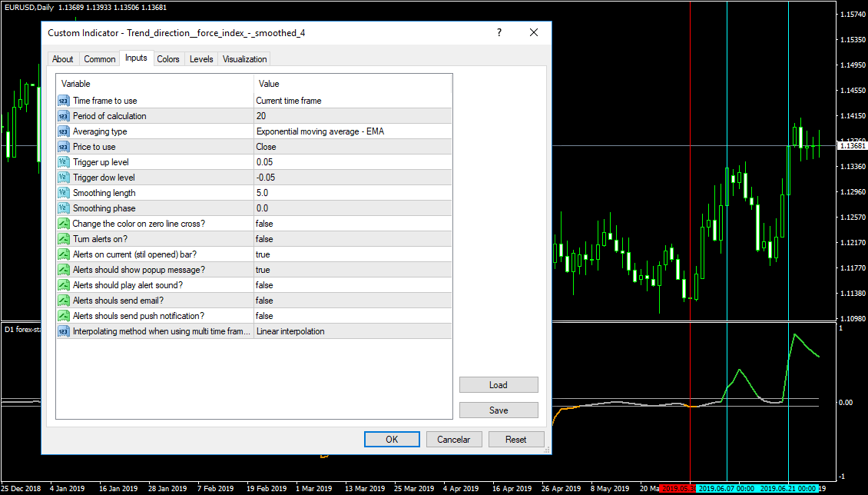Click the dialog help question mark button
The image size is (868, 495).
coord(499,33)
